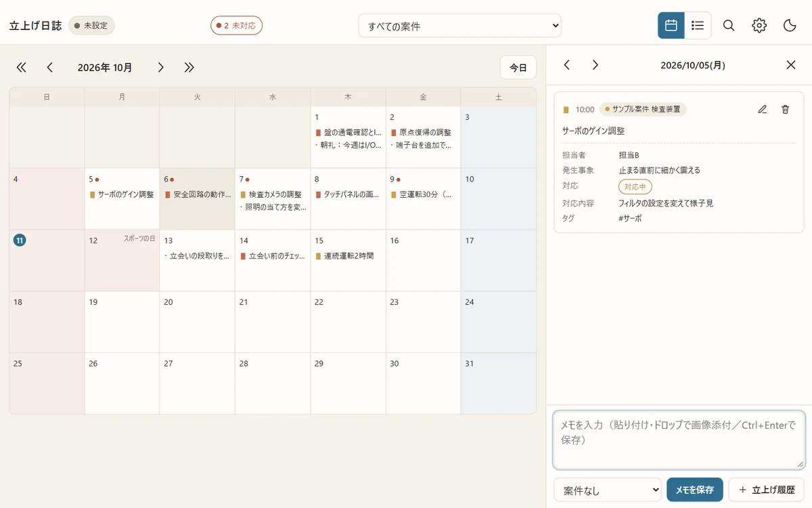This screenshot has width=812, height=508.
Task: Open サーボのゲイン調整 entry in calendar on 5th
Action: [x=122, y=194]
